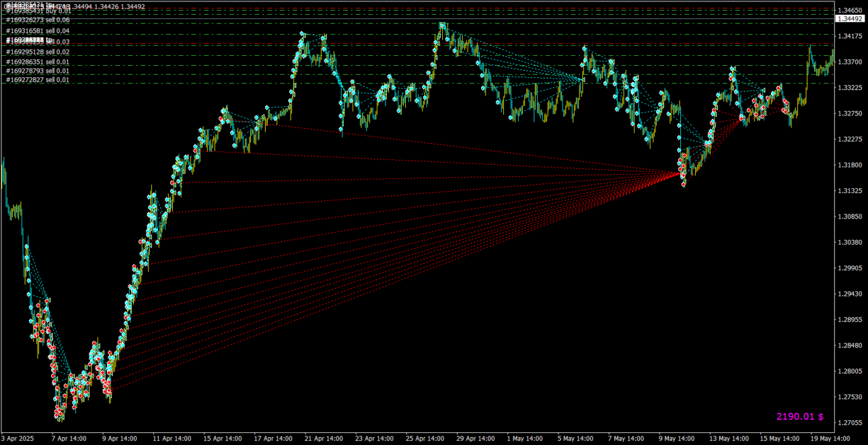Click the magenta 2190.01 $ profit label
The height and width of the screenshot is (445, 868).
point(800,417)
